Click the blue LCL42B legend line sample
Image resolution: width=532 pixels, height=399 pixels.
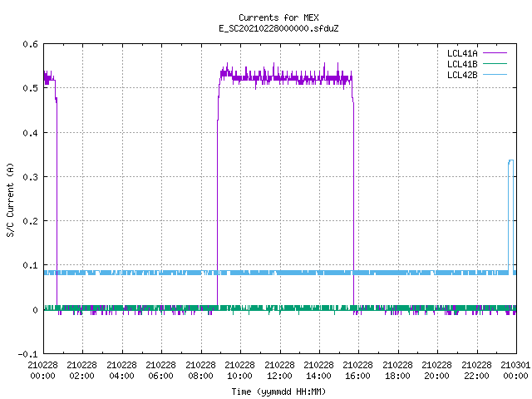click(495, 74)
